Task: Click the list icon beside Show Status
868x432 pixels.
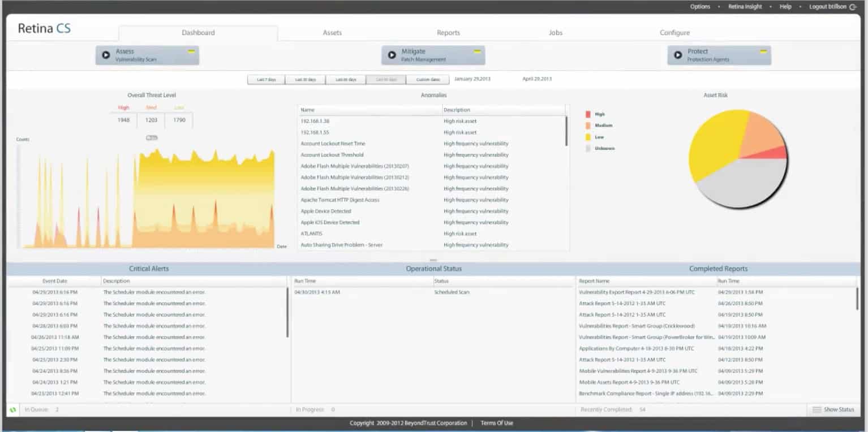Action: [817, 409]
